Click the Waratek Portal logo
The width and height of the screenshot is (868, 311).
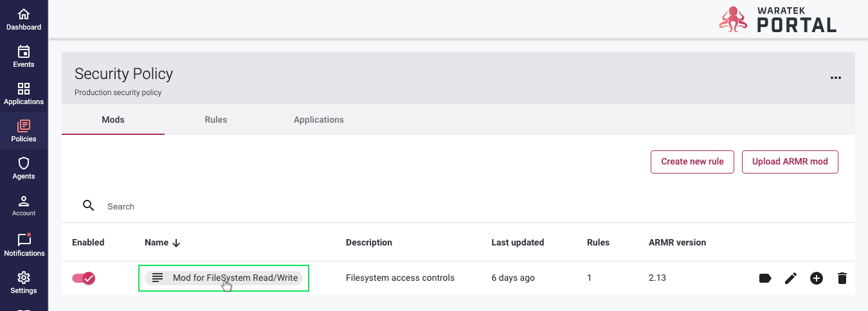778,19
